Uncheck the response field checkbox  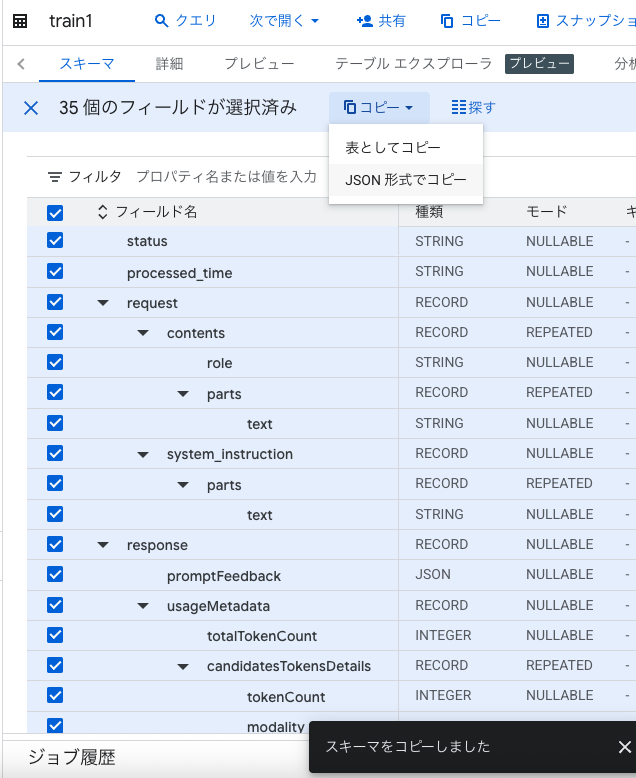[55, 544]
